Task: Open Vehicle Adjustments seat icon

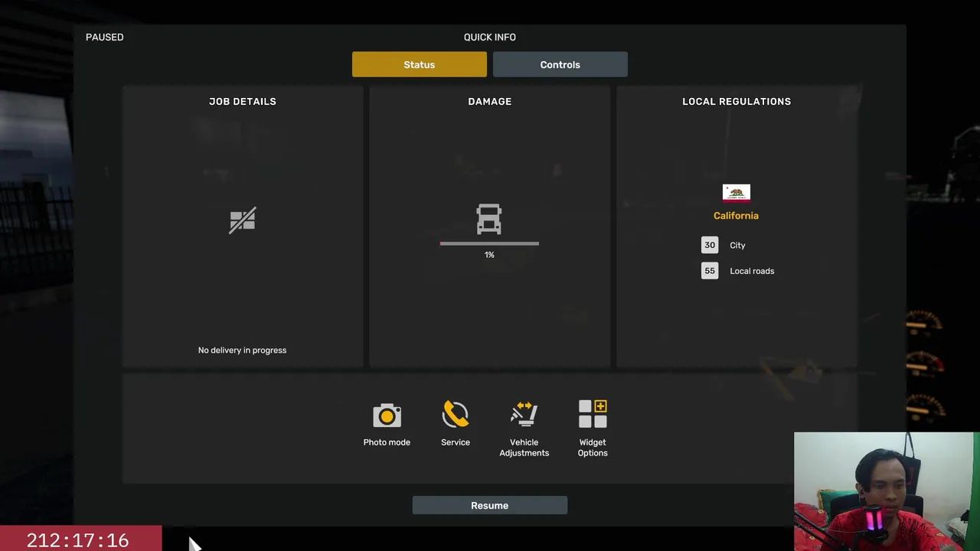Action: pyautogui.click(x=524, y=414)
